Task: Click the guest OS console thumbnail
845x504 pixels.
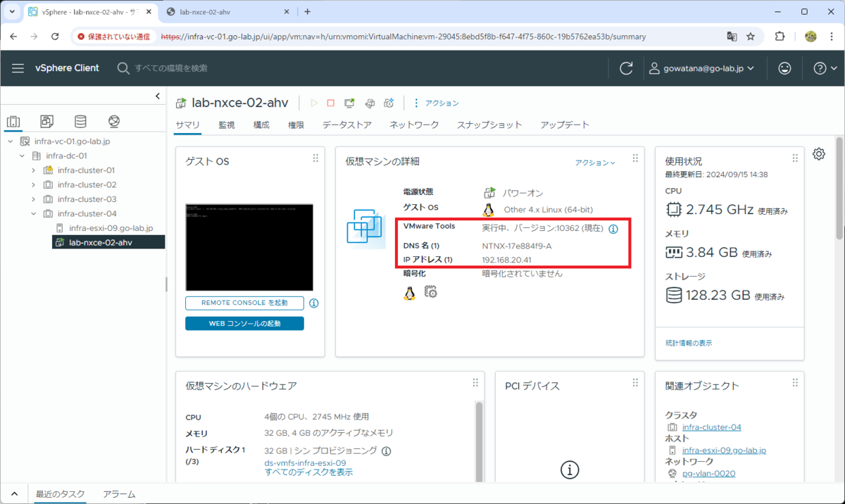Action: 249,247
